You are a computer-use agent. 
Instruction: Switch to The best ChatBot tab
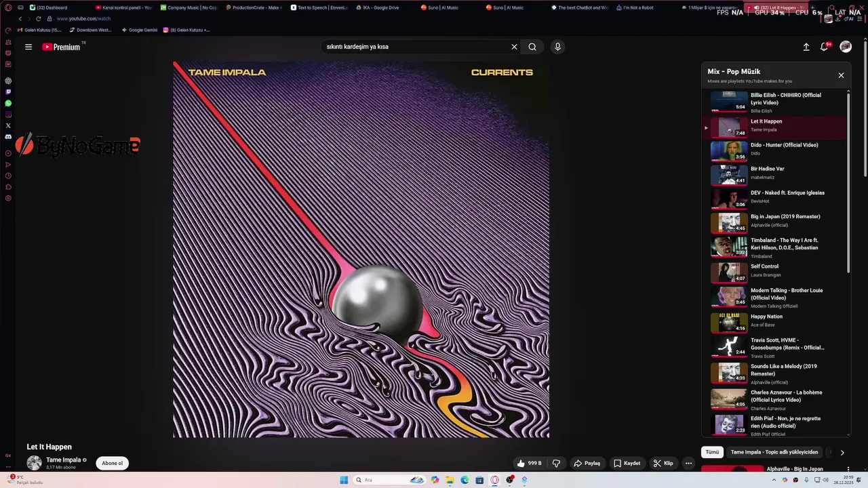coord(580,7)
